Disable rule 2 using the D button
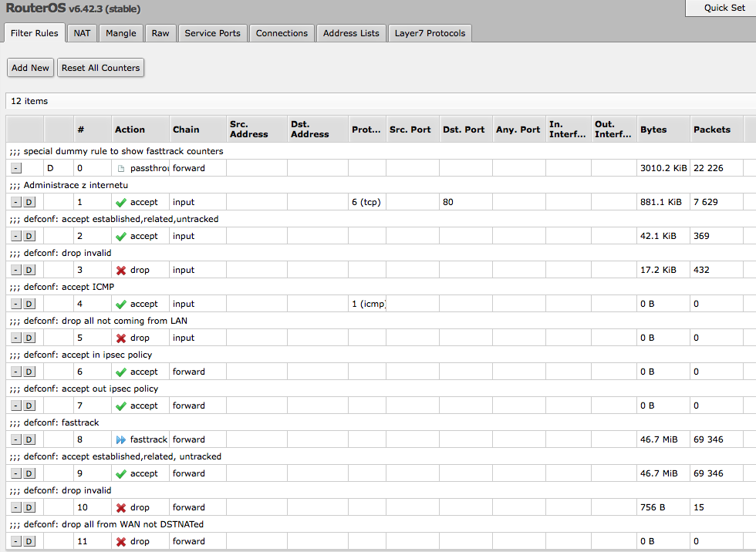Viewport: 756px width, 552px height. (x=29, y=236)
